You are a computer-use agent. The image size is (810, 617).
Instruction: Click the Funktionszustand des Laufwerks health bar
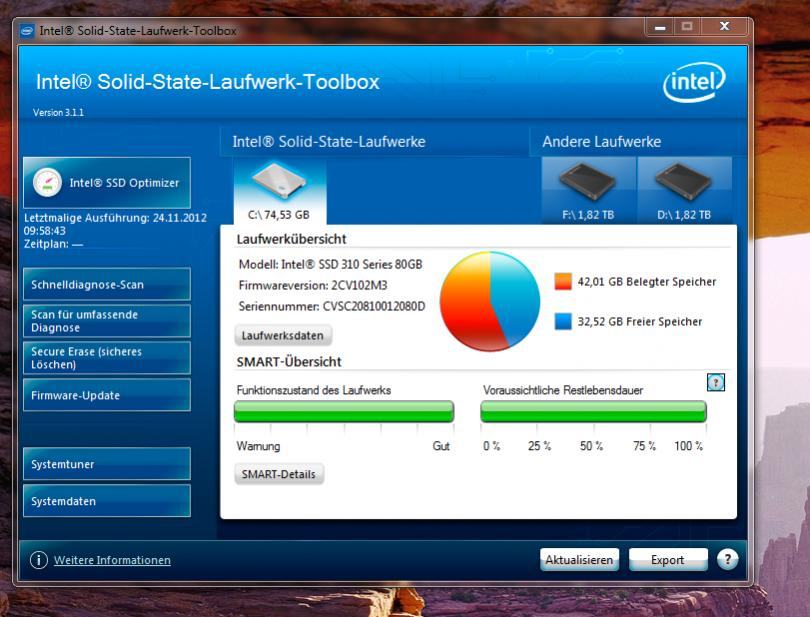click(344, 412)
